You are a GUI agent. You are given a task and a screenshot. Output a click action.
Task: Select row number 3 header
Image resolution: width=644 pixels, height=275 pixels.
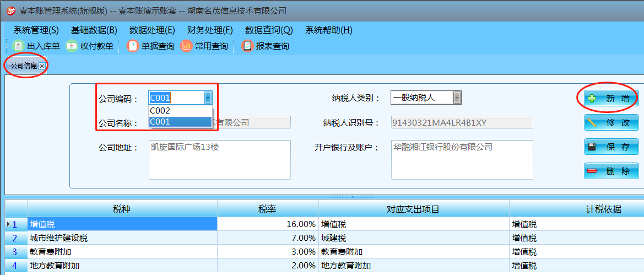pos(16,252)
